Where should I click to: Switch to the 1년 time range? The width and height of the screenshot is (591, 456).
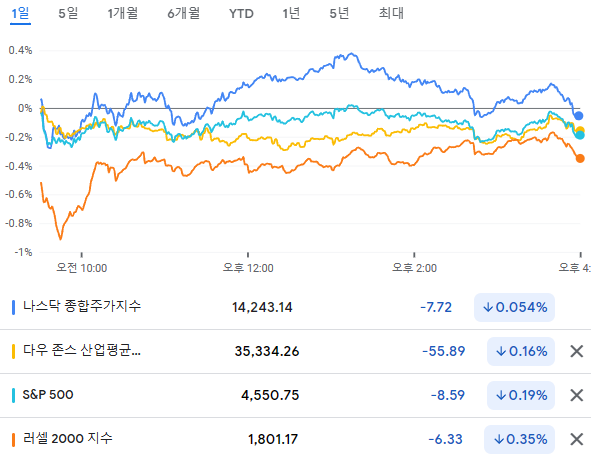[x=291, y=14]
